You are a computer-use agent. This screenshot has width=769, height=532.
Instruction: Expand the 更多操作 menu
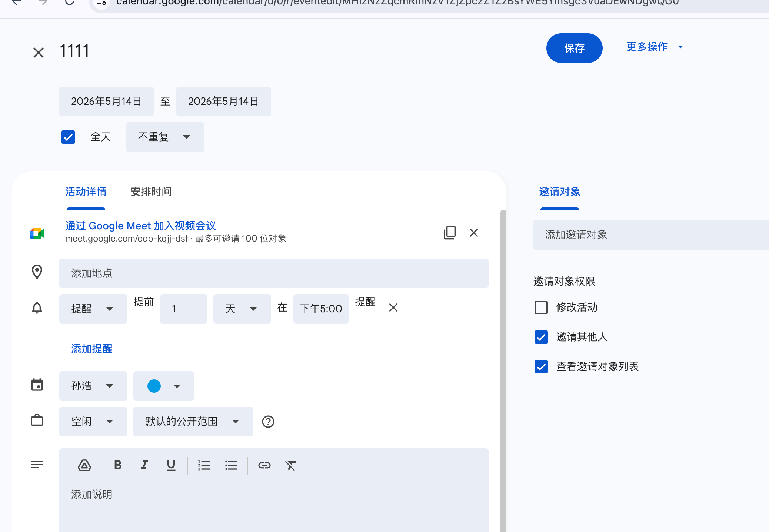click(655, 47)
